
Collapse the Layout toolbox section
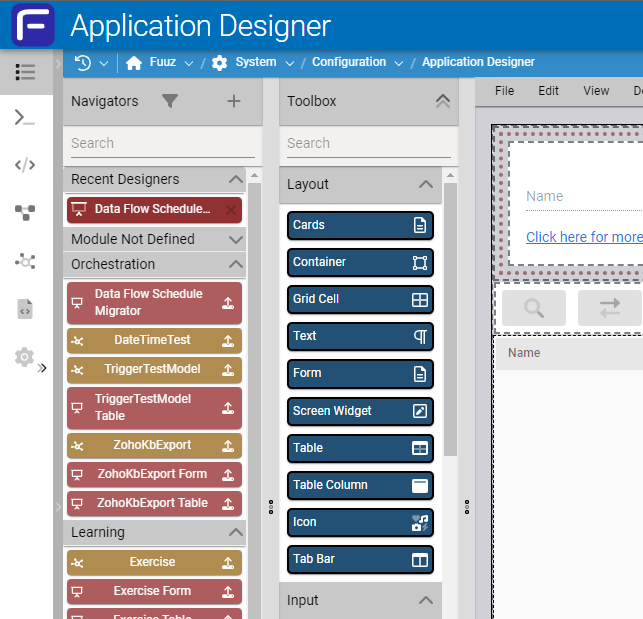click(425, 185)
